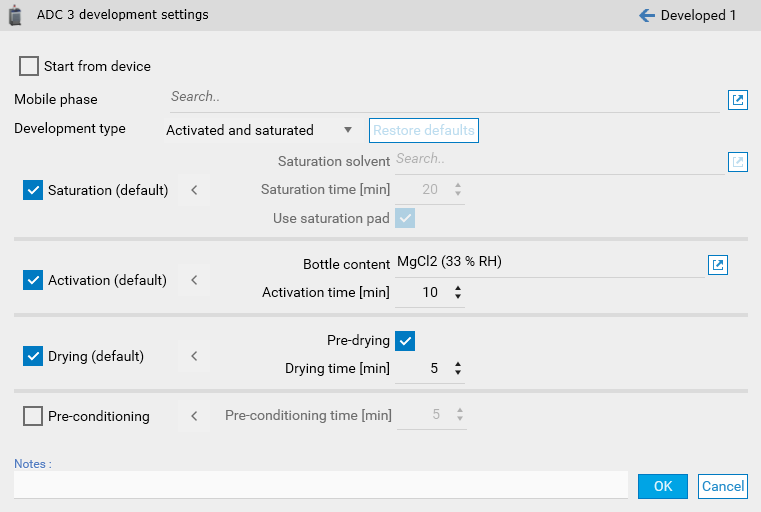Collapse the Saturation section chevron
The height and width of the screenshot is (512, 761).
[194, 190]
